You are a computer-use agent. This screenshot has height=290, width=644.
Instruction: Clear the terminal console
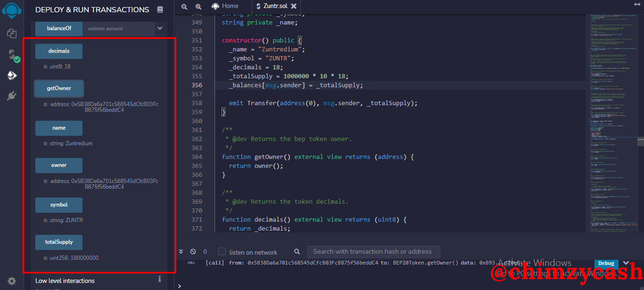(193, 252)
